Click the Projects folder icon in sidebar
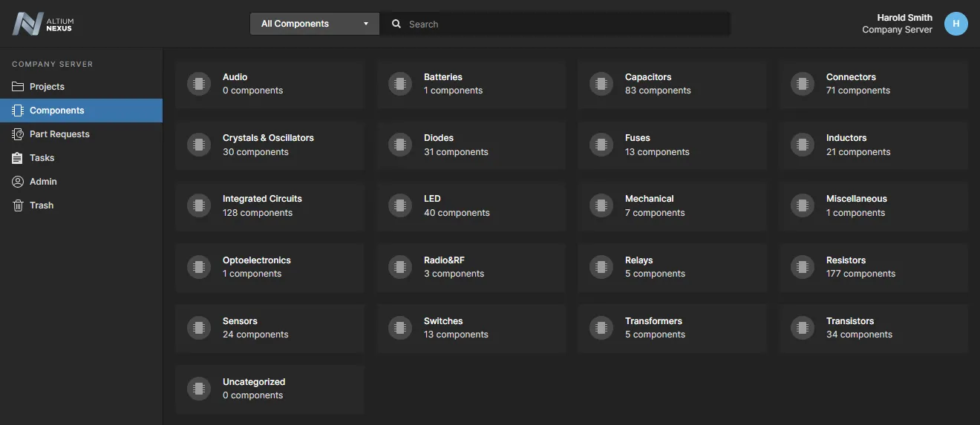The width and height of the screenshot is (980, 425). pos(18,87)
